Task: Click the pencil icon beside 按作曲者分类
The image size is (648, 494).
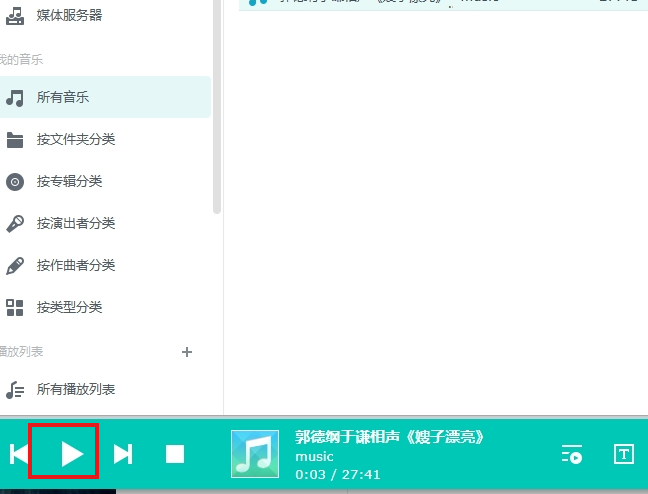Action: coord(15,266)
